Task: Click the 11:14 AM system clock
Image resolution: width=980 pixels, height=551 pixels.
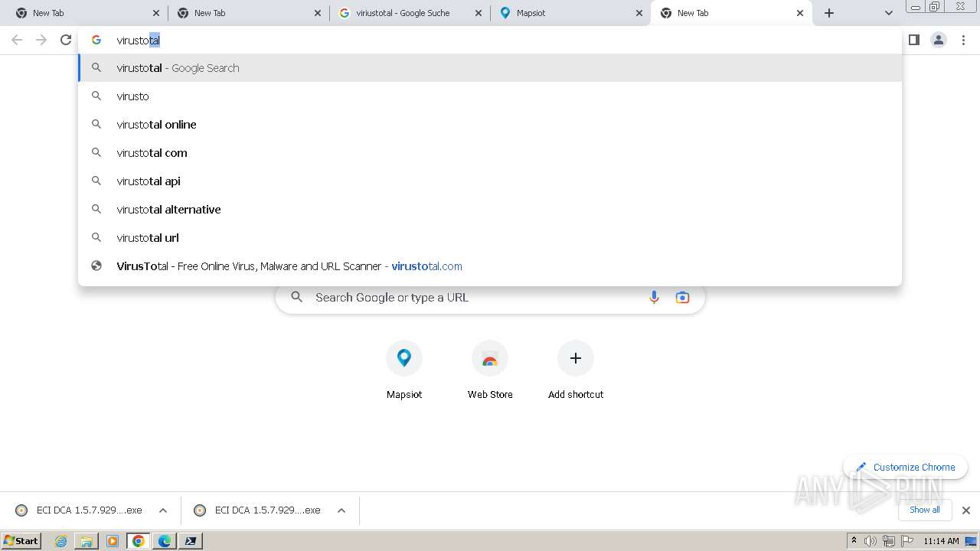Action: (941, 541)
